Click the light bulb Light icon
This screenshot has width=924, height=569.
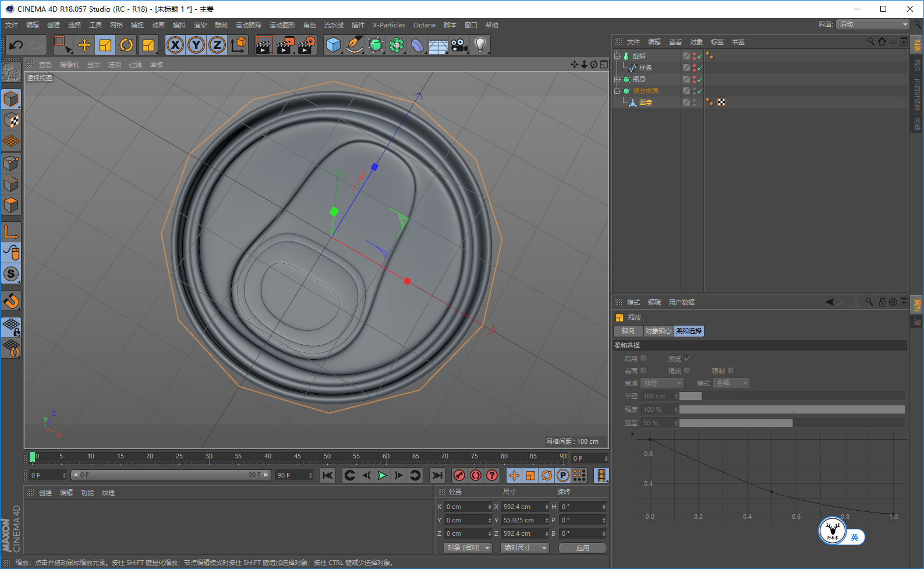(x=480, y=45)
